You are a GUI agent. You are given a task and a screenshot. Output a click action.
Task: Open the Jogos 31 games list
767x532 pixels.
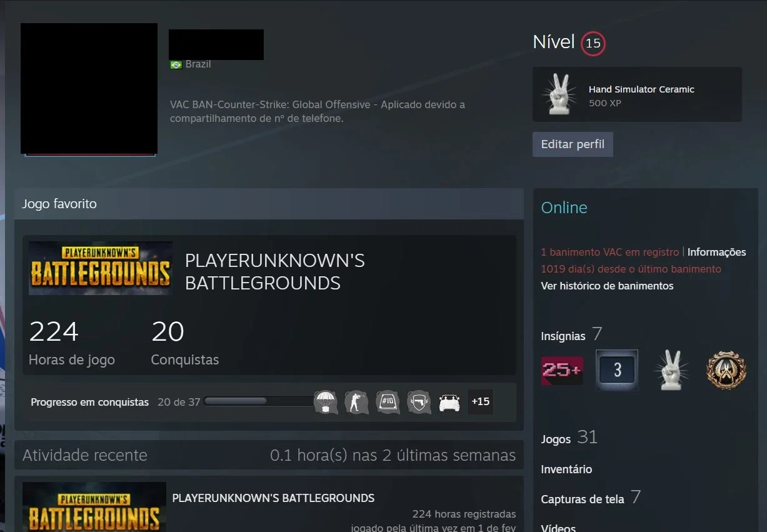click(x=569, y=438)
